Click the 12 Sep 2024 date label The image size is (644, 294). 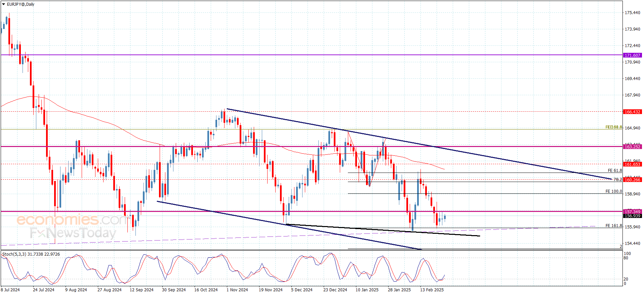pos(142,290)
